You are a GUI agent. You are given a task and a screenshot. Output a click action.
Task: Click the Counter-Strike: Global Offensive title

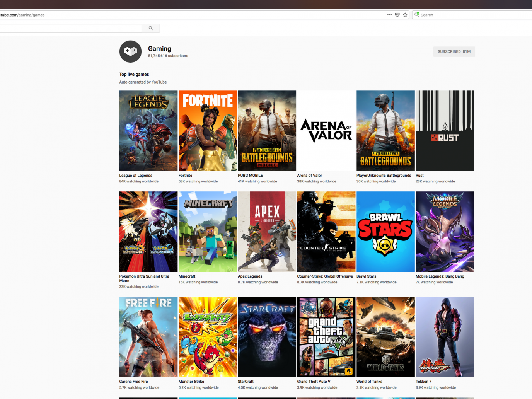point(325,276)
